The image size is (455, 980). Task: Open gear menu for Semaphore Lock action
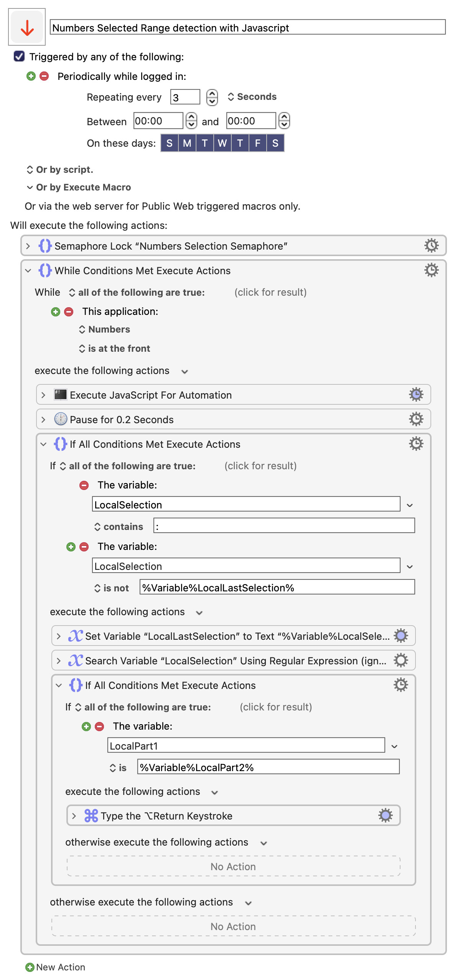pos(431,245)
